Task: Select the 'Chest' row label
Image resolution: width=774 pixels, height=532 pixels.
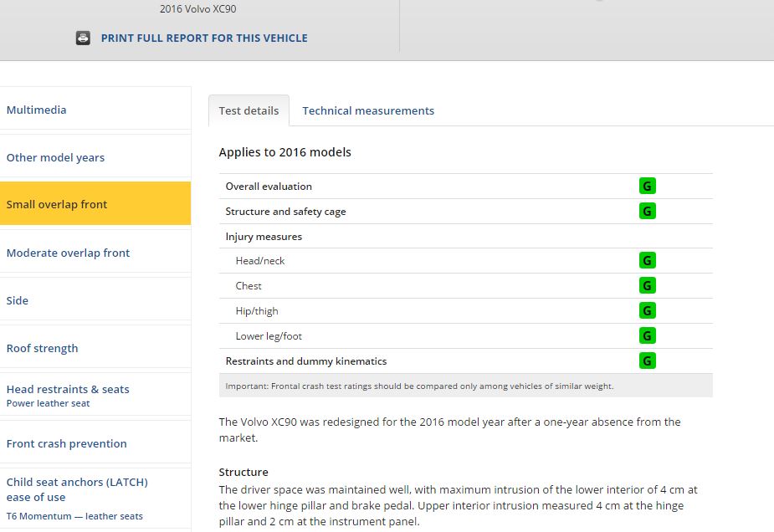Action: pyautogui.click(x=249, y=286)
